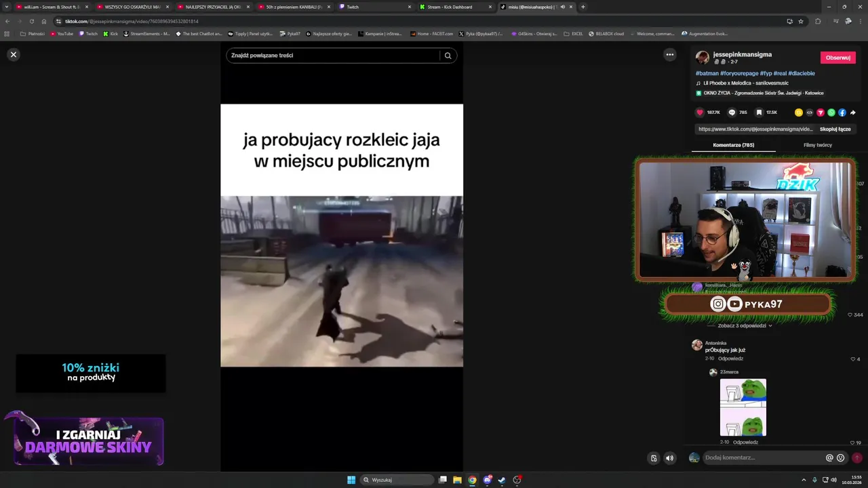Like Antoninka's comment heart showing 4
Image resolution: width=868 pixels, height=488 pixels.
[x=853, y=359]
